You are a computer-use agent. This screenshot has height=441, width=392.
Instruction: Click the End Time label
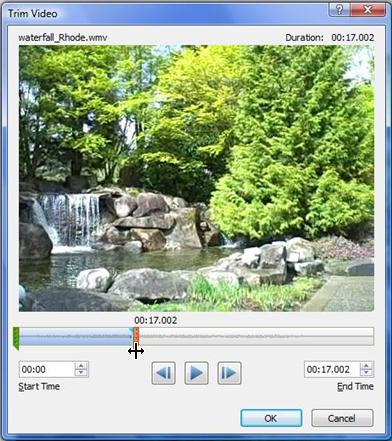coord(355,386)
